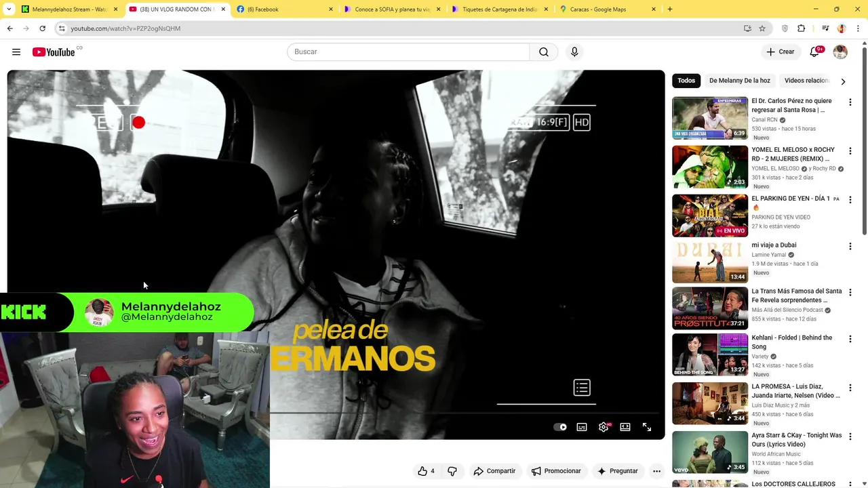This screenshot has height=488, width=868.
Task: Open the chapters list icon on video
Action: (x=582, y=388)
